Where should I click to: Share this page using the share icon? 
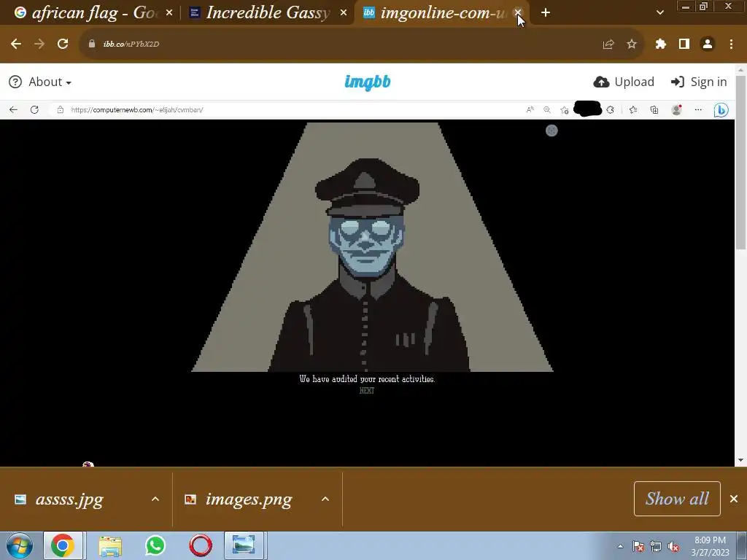pyautogui.click(x=608, y=44)
